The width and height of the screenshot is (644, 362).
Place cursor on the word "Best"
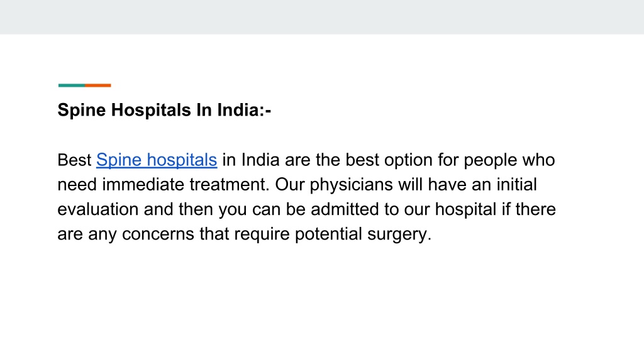coord(74,160)
